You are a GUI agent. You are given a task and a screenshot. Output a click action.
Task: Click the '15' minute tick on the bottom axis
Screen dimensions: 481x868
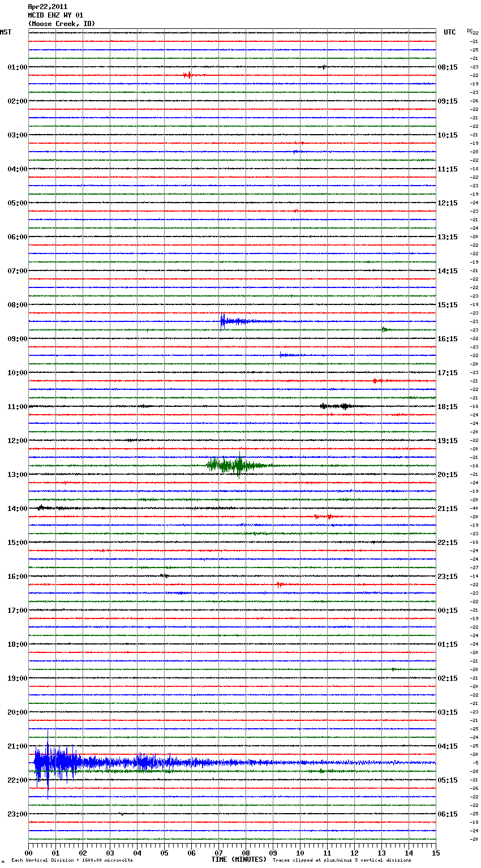[436, 853]
